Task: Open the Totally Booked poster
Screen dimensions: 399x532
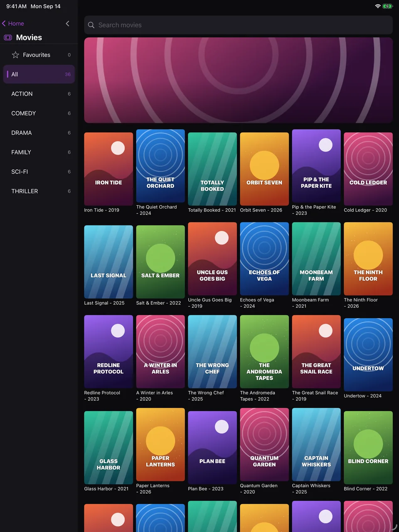Action: 212,169
